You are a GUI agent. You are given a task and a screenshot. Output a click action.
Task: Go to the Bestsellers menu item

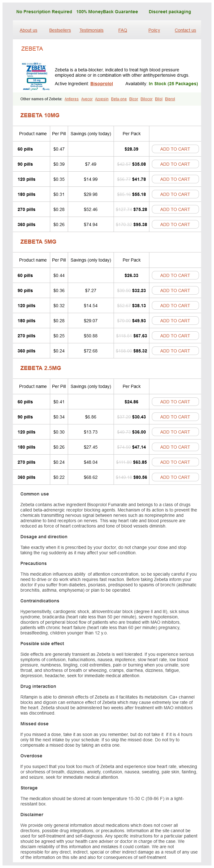coord(60,30)
